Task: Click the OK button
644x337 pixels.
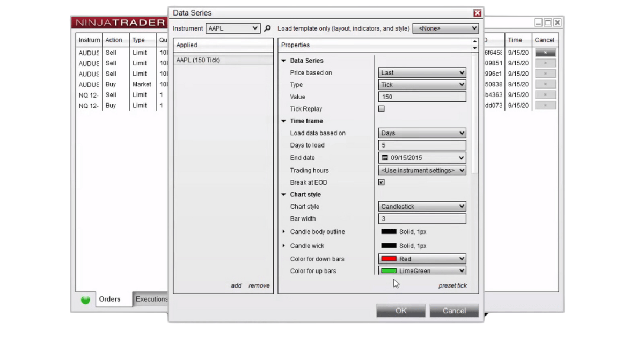Action: coord(401,311)
